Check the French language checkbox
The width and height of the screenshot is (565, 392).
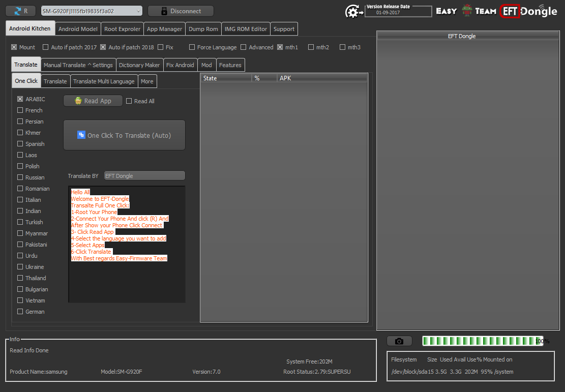(x=20, y=110)
